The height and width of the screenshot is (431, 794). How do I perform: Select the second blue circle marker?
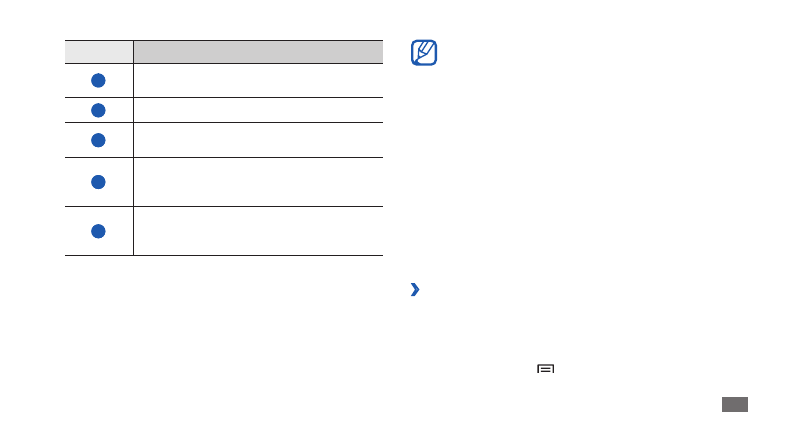coord(98,110)
